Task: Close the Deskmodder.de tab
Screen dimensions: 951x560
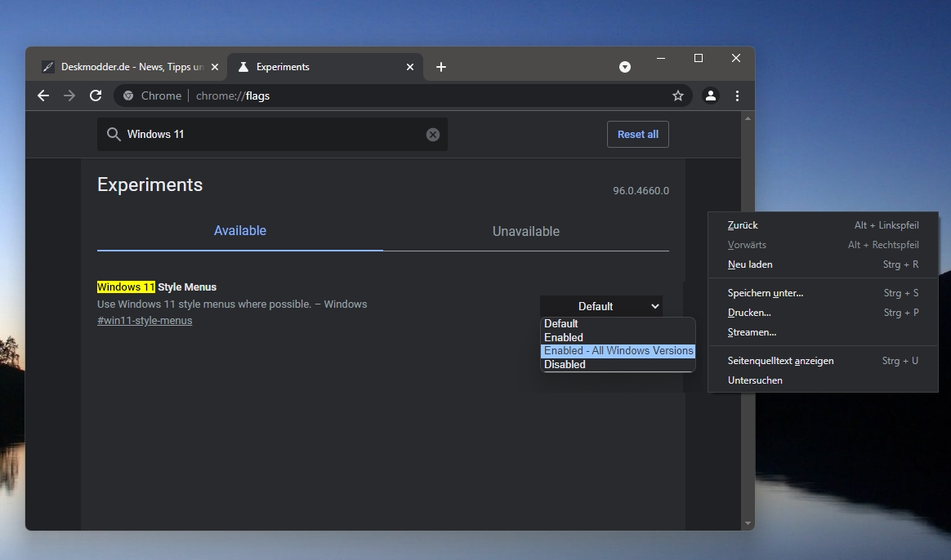Action: [x=215, y=67]
